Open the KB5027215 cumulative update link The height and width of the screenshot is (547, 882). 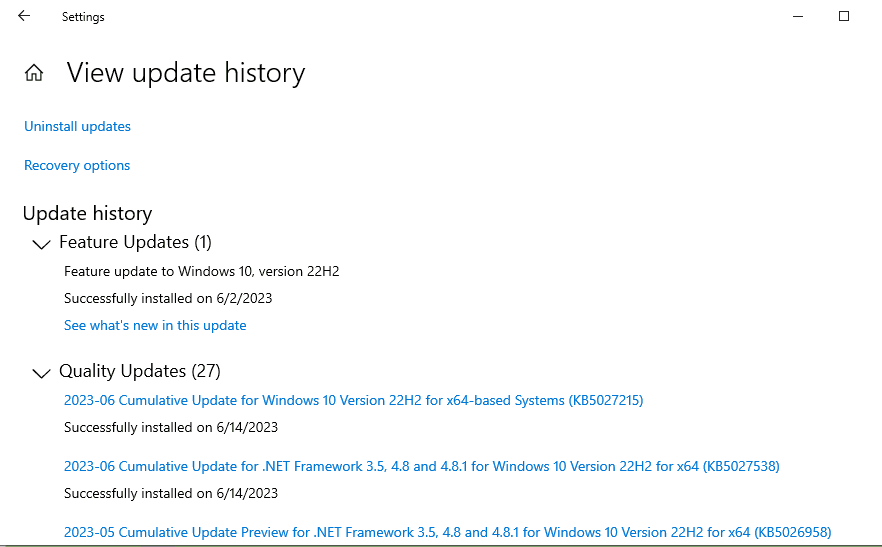pos(353,400)
